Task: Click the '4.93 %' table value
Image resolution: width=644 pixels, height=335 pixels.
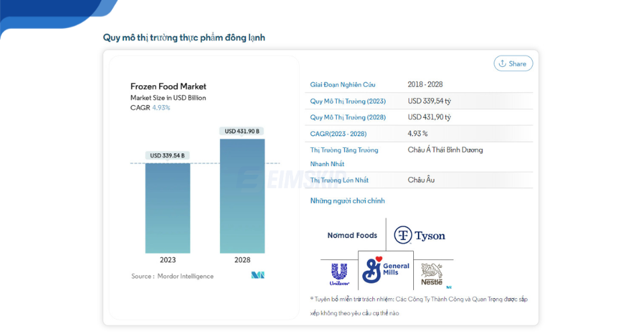Action: point(417,134)
